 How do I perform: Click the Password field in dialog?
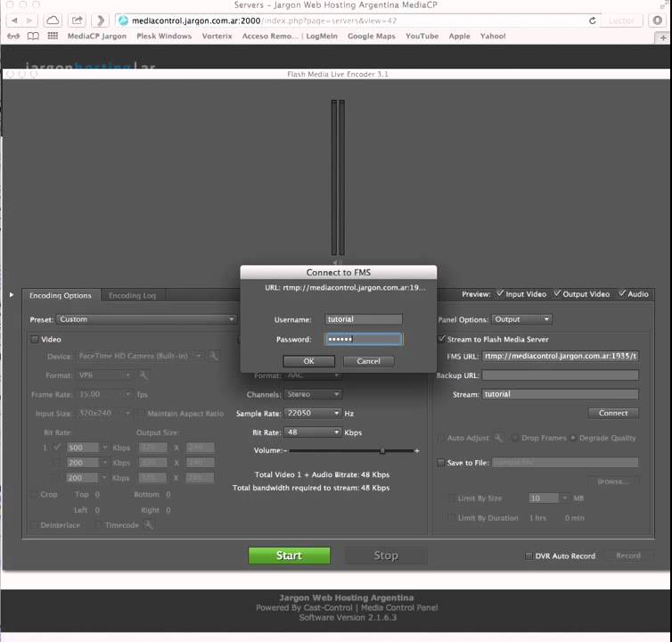pos(364,339)
